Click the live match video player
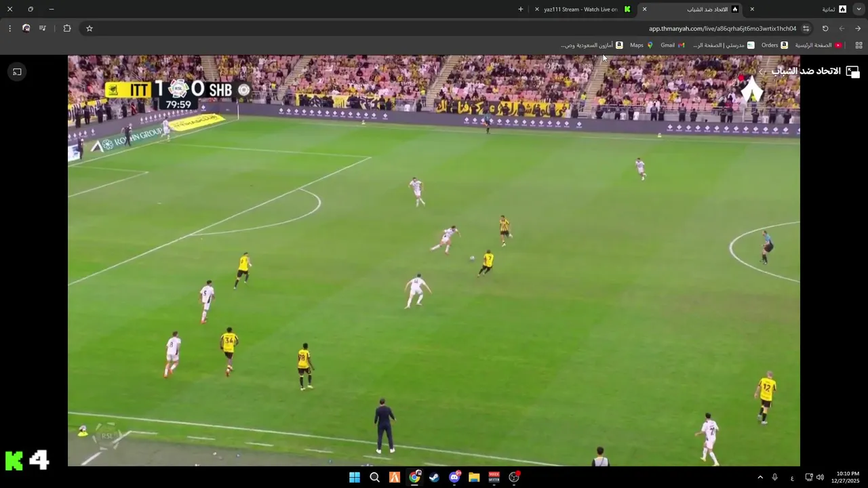 click(434, 261)
